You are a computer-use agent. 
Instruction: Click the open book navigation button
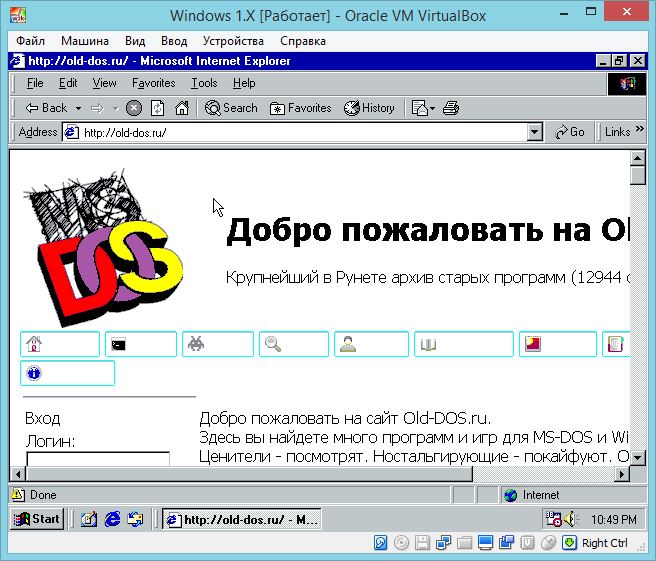point(464,344)
